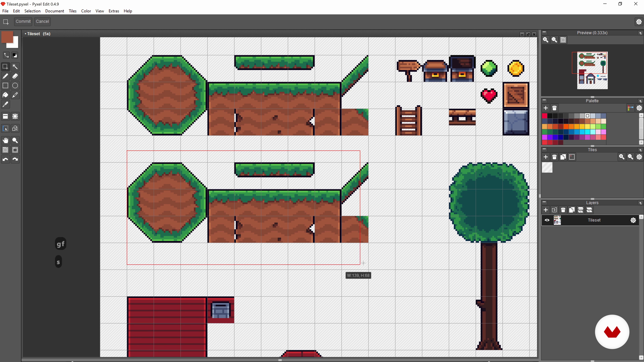Select the Zoom magnifier tool
Screen dimensions: 644x362
pyautogui.click(x=15, y=140)
